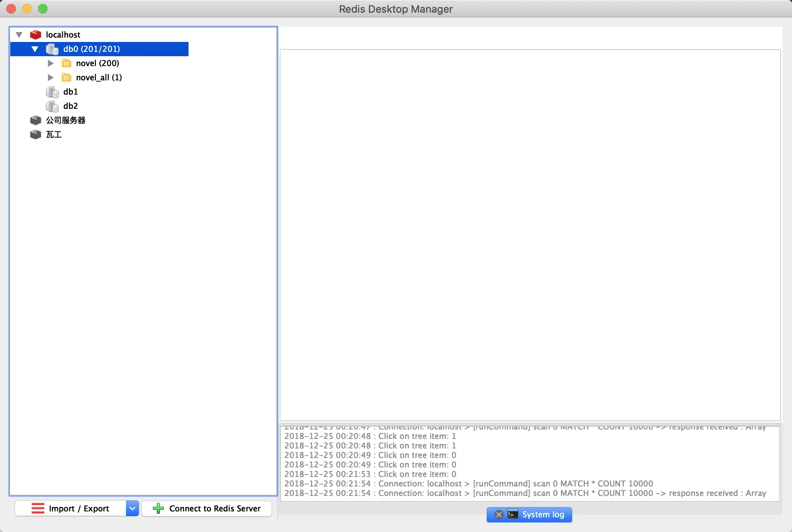Click the gray 瓦工 server icon

pyautogui.click(x=36, y=135)
